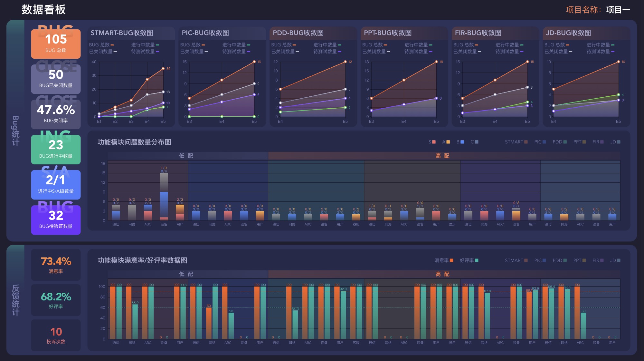The height and width of the screenshot is (361, 644).
Task: Click the Bug统计 sidebar label
Action: (x=15, y=131)
